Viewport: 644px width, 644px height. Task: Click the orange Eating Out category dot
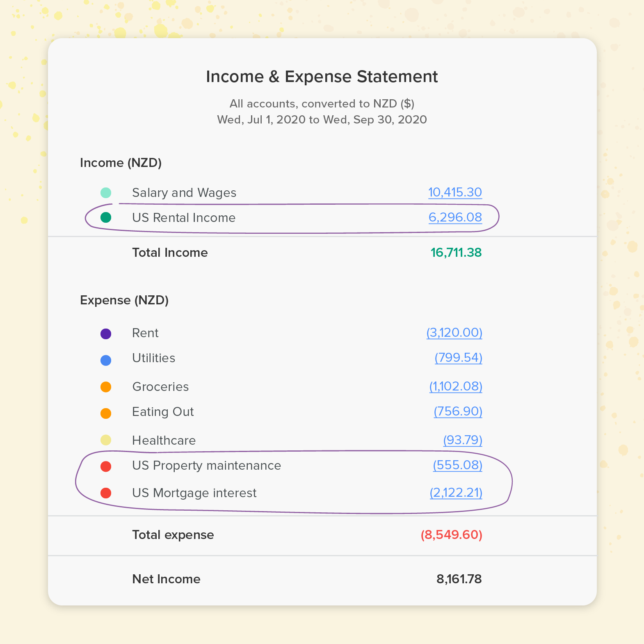(x=106, y=413)
